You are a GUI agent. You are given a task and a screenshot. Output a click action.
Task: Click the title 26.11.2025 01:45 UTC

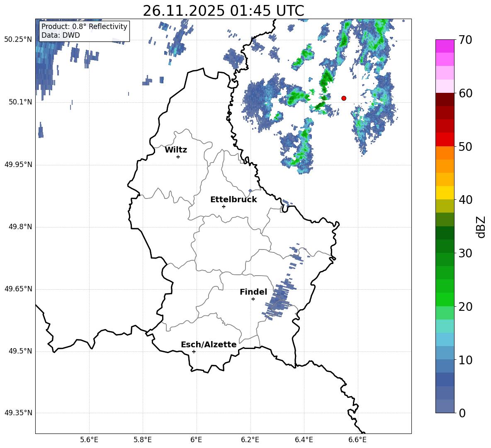(224, 11)
